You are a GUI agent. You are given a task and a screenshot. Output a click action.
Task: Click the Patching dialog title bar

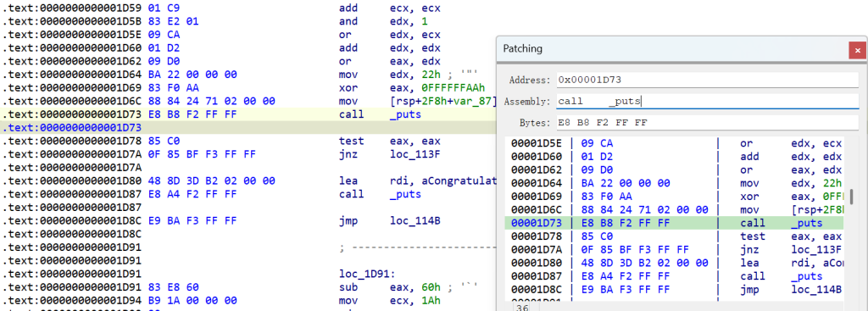[672, 49]
